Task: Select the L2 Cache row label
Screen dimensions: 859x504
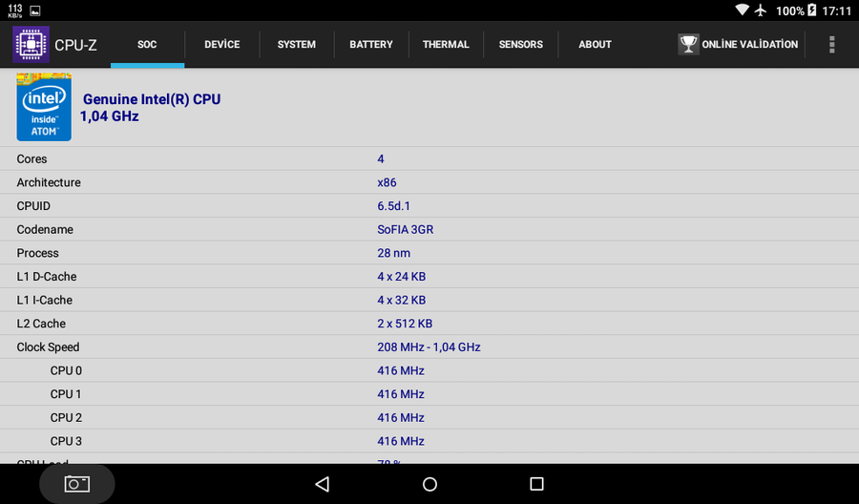Action: click(41, 324)
